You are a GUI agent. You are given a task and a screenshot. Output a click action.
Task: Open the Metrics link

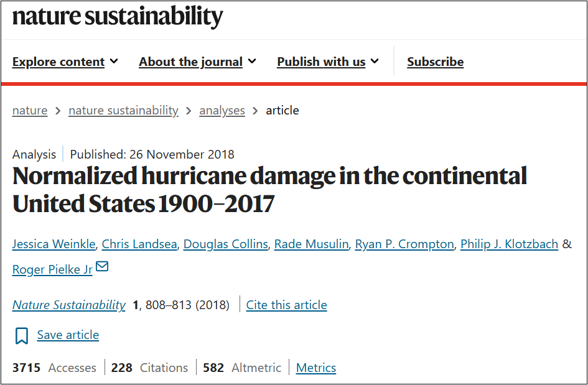pyautogui.click(x=316, y=368)
